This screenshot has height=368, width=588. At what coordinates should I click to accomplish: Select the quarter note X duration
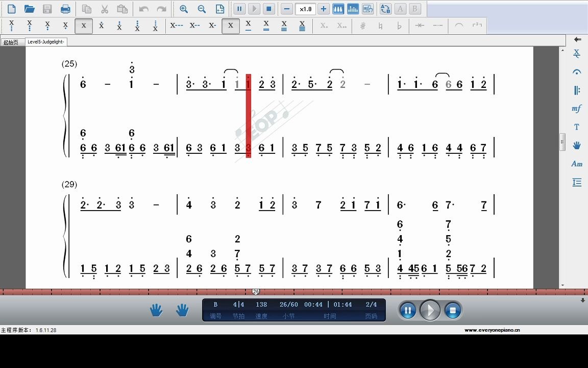tap(231, 26)
